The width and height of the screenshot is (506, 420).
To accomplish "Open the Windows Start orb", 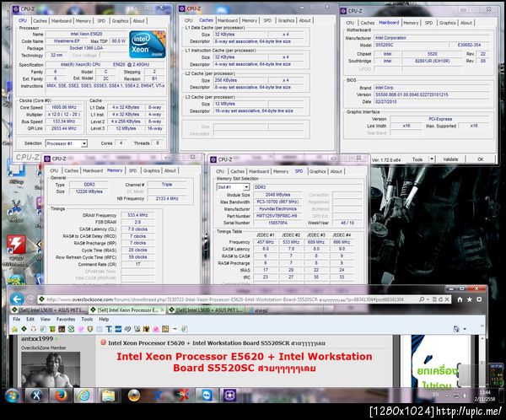I will (12, 396).
